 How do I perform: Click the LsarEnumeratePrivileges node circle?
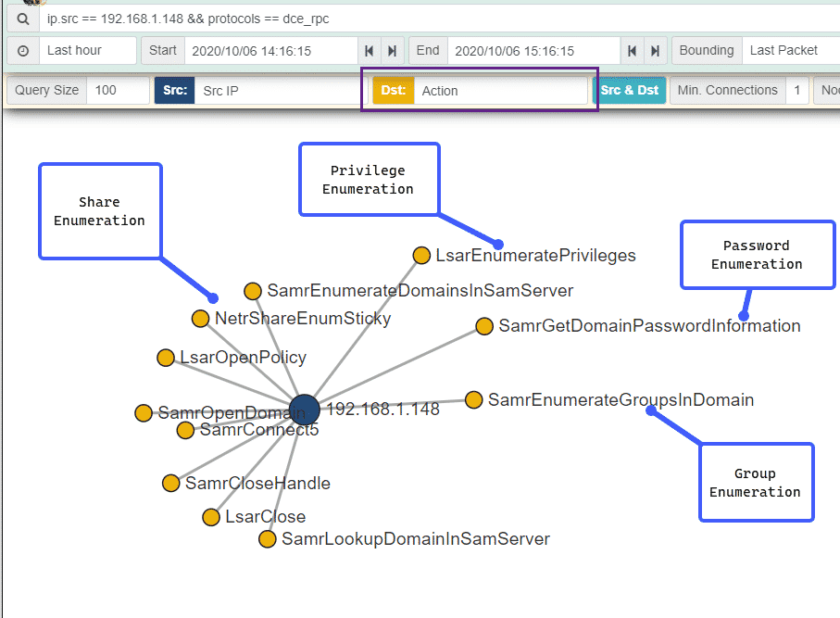421,256
